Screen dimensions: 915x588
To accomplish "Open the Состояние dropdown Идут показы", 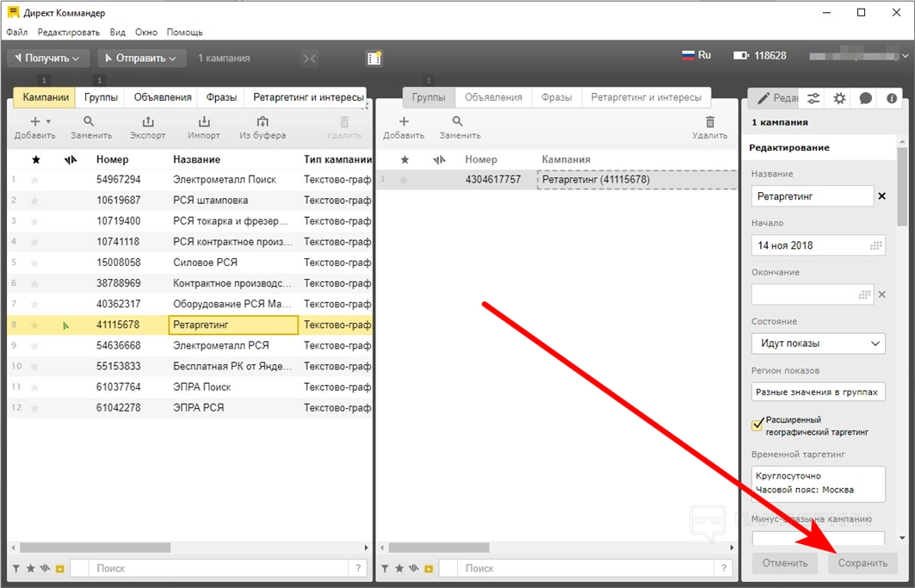I will point(818,344).
